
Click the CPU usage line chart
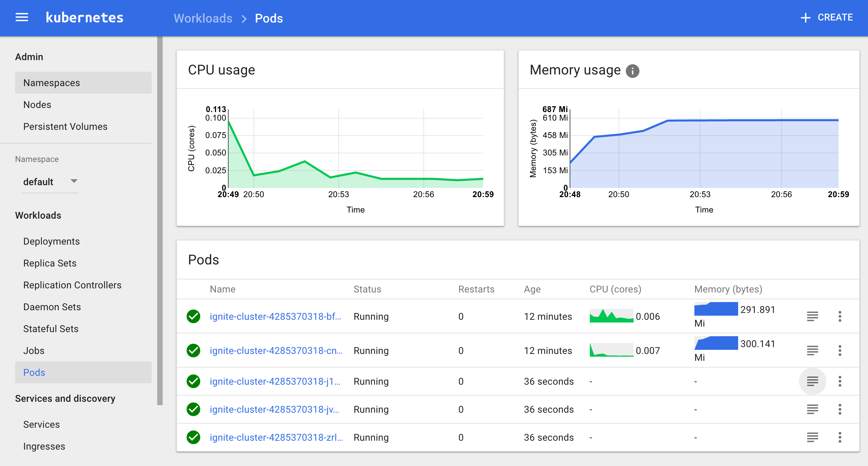(355, 149)
